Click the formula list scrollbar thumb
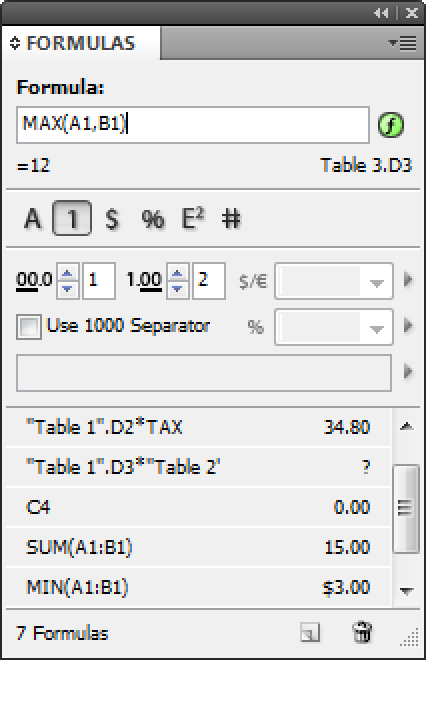Viewport: 426px width, 720px height. click(x=406, y=508)
